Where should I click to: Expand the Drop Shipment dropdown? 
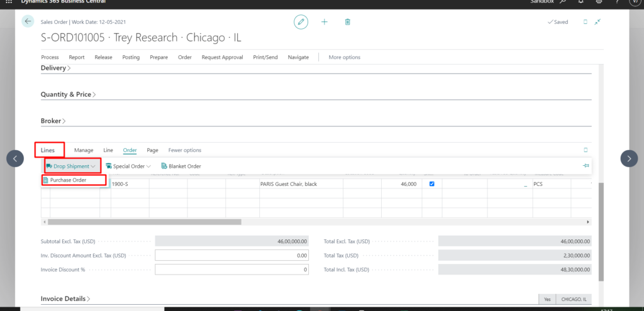pyautogui.click(x=94, y=166)
